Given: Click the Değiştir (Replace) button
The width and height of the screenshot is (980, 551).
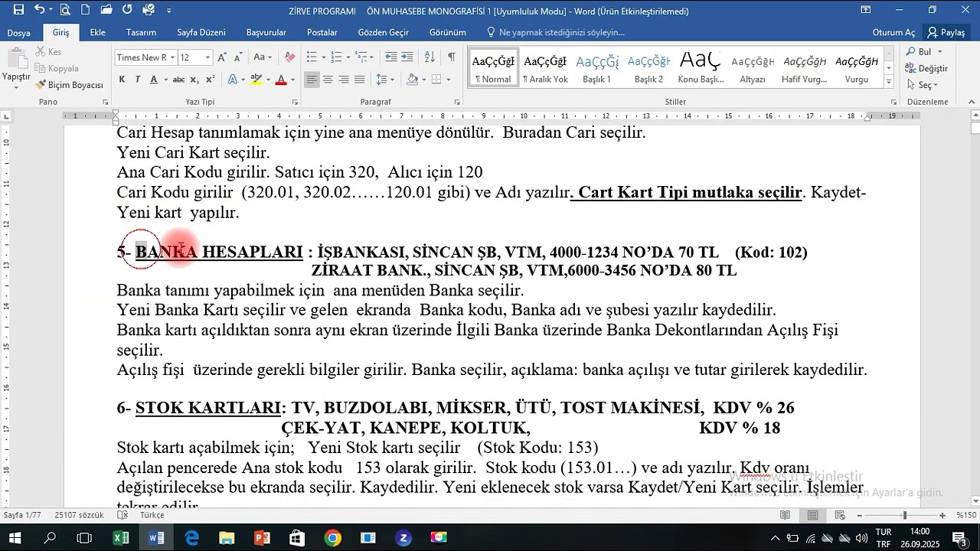Looking at the screenshot, I should [x=927, y=68].
